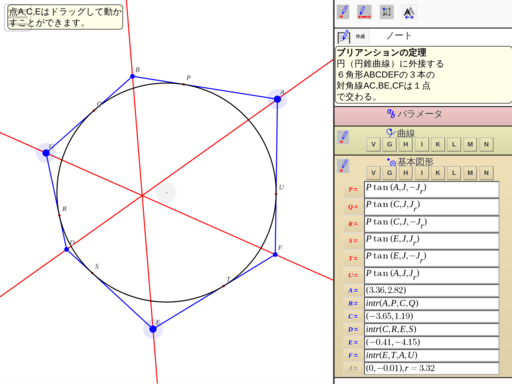Choose G in the 基本図形 section
512x384 pixels.
click(x=389, y=173)
